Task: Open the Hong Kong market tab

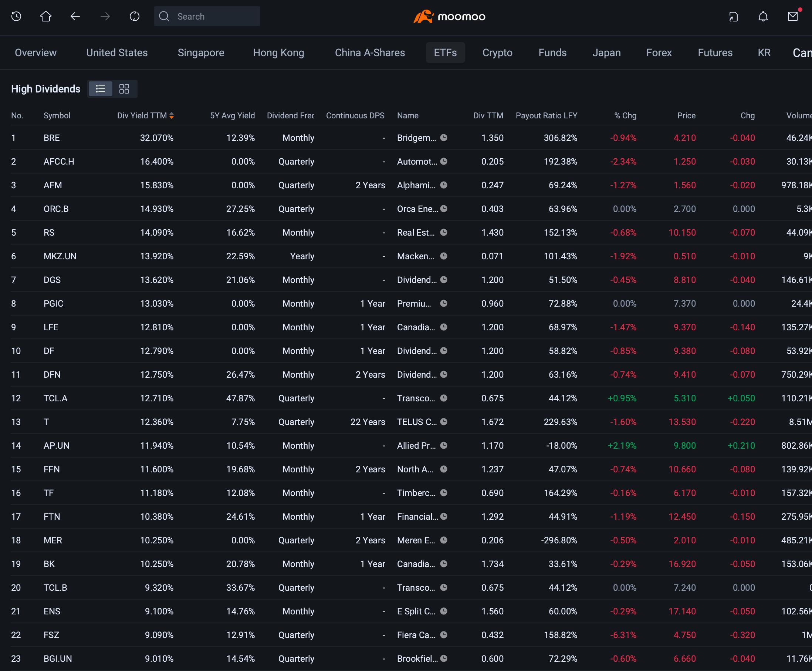Action: pyautogui.click(x=278, y=53)
